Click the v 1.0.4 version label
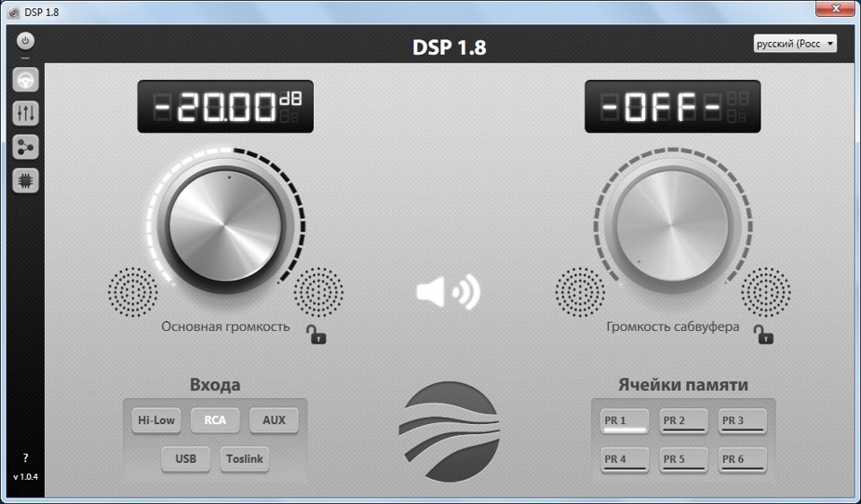The height and width of the screenshot is (504, 861). point(25,476)
